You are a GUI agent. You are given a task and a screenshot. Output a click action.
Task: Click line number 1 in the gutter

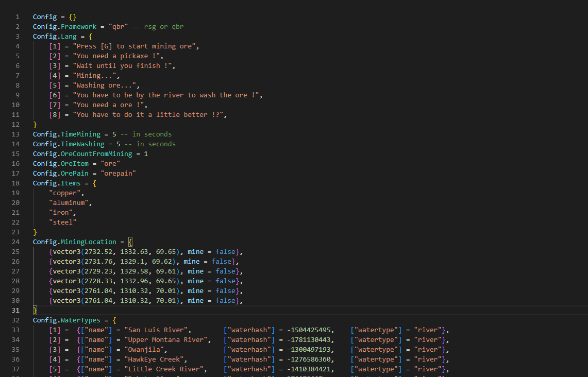tap(18, 17)
